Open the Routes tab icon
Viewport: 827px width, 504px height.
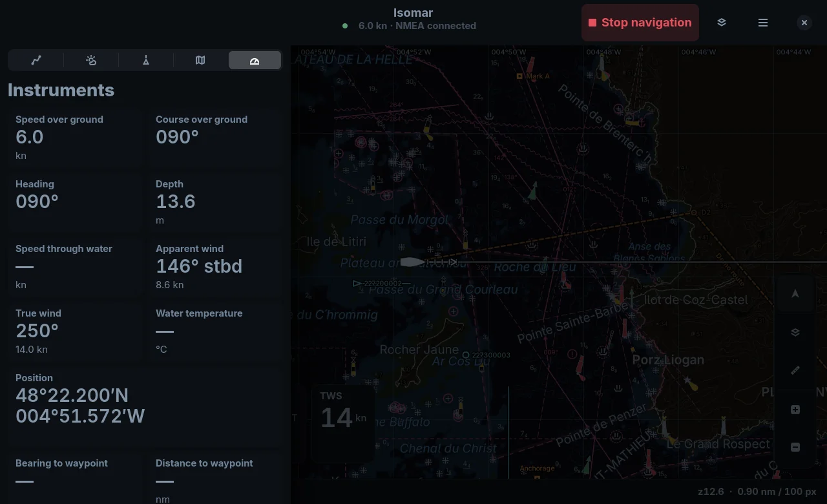point(36,60)
